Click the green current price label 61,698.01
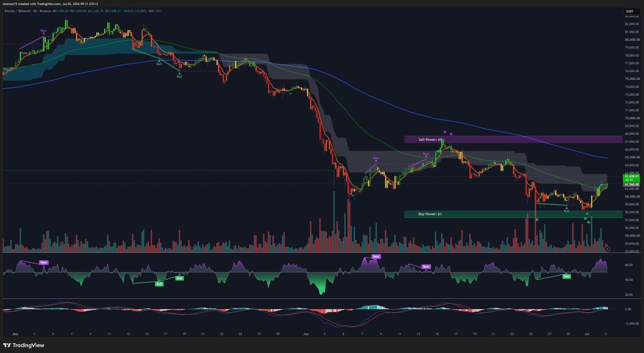 point(632,176)
